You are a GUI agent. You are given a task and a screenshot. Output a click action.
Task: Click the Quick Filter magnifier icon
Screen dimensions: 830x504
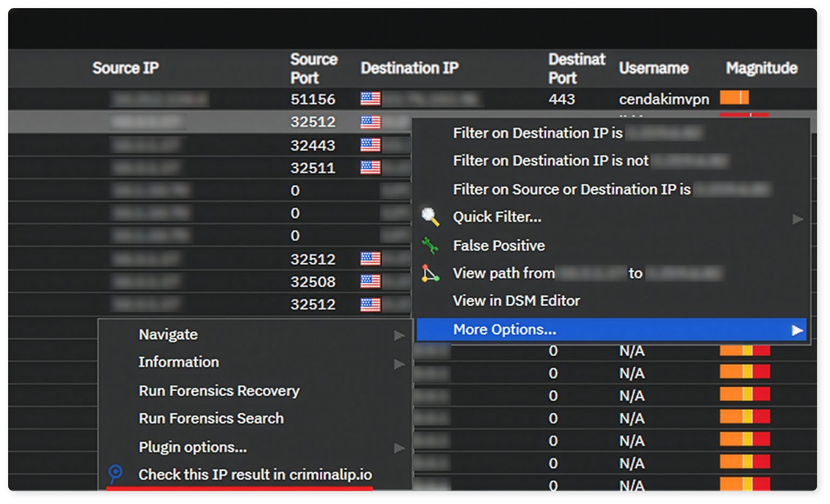click(430, 217)
